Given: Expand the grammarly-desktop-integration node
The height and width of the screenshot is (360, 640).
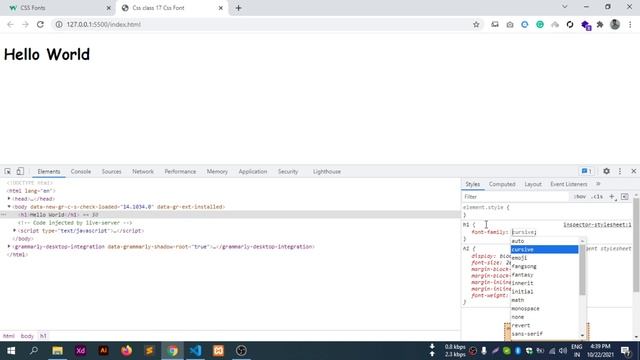Looking at the screenshot, I should click(9, 246).
